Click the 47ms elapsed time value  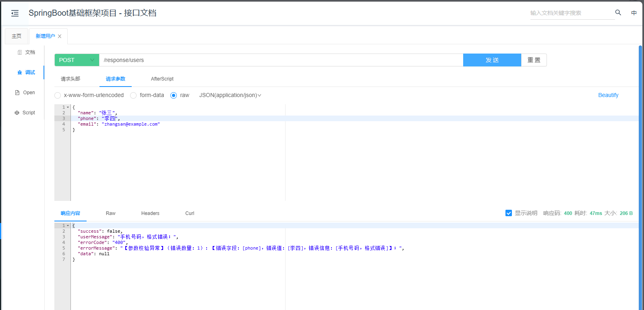(596, 213)
